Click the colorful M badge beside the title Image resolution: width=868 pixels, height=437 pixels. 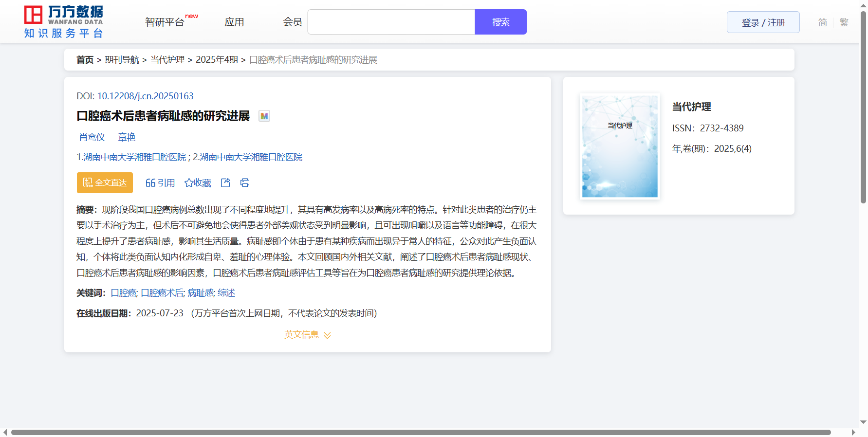(264, 116)
